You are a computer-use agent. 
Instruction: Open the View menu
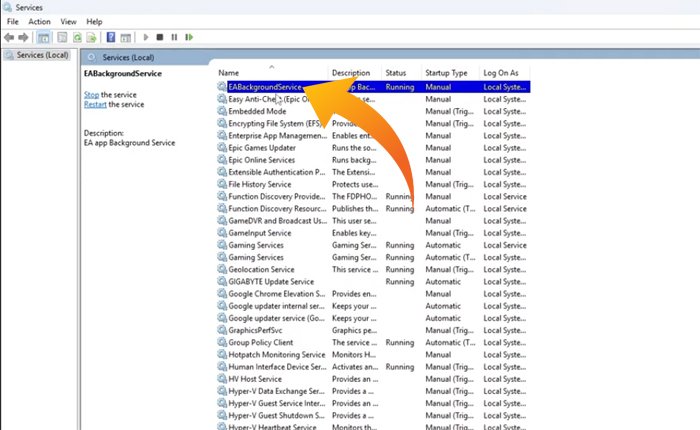tap(68, 21)
